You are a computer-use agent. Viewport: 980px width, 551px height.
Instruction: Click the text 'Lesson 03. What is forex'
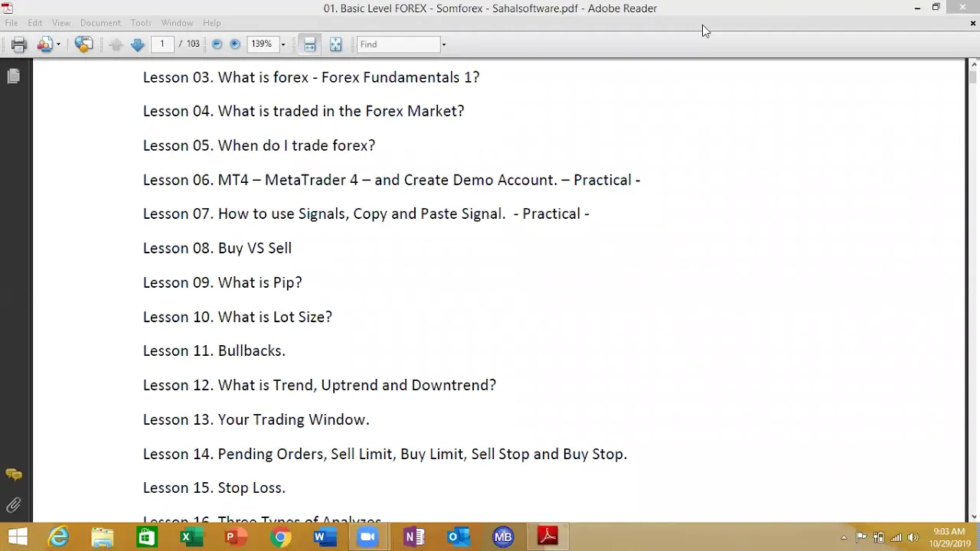tap(226, 77)
